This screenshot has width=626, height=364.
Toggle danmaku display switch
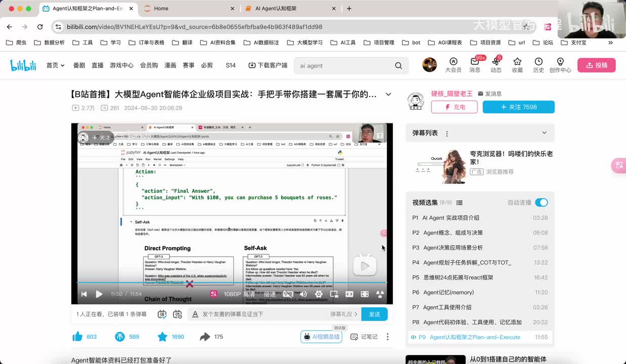tap(162, 314)
